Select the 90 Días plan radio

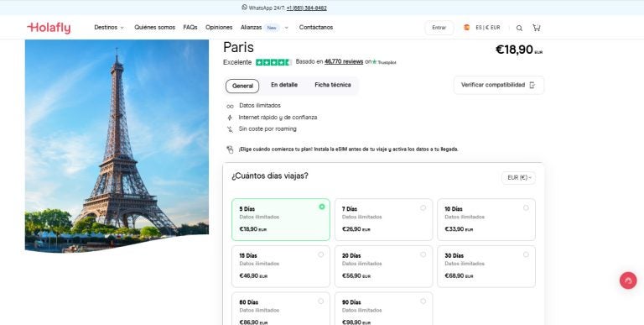pos(423,301)
